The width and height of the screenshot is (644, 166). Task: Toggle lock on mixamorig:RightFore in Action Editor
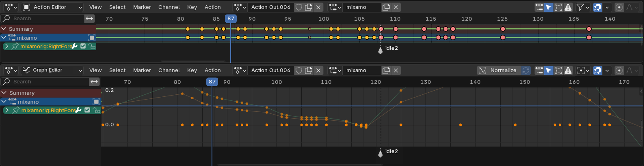pos(92,46)
